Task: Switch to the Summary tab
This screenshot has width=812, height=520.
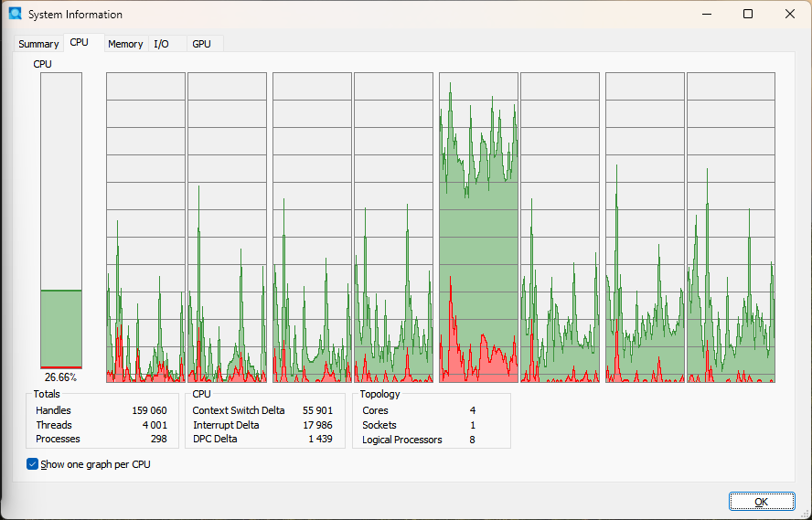Action: (x=38, y=44)
